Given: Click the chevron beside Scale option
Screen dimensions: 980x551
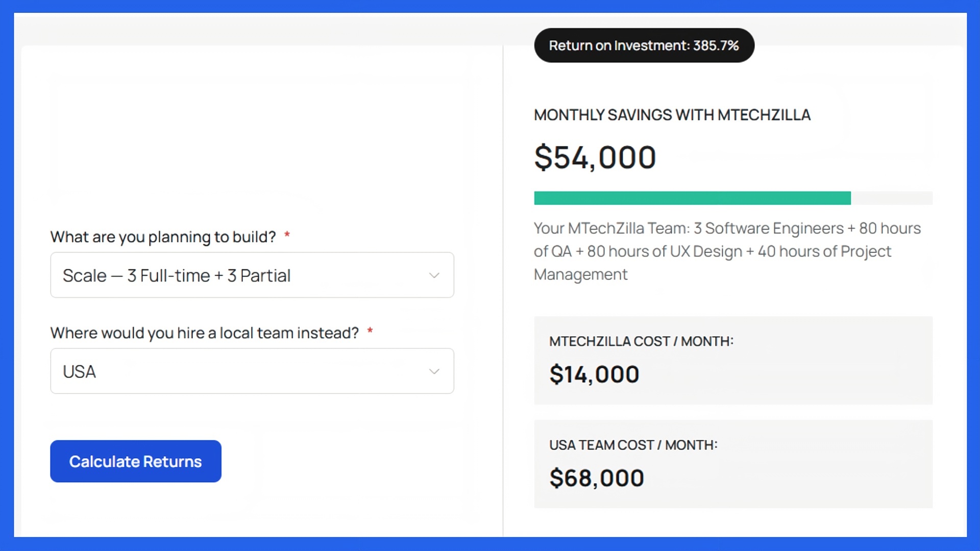Looking at the screenshot, I should pos(434,275).
